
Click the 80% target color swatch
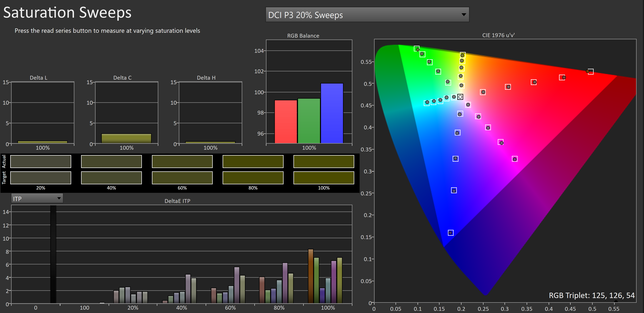click(x=253, y=178)
